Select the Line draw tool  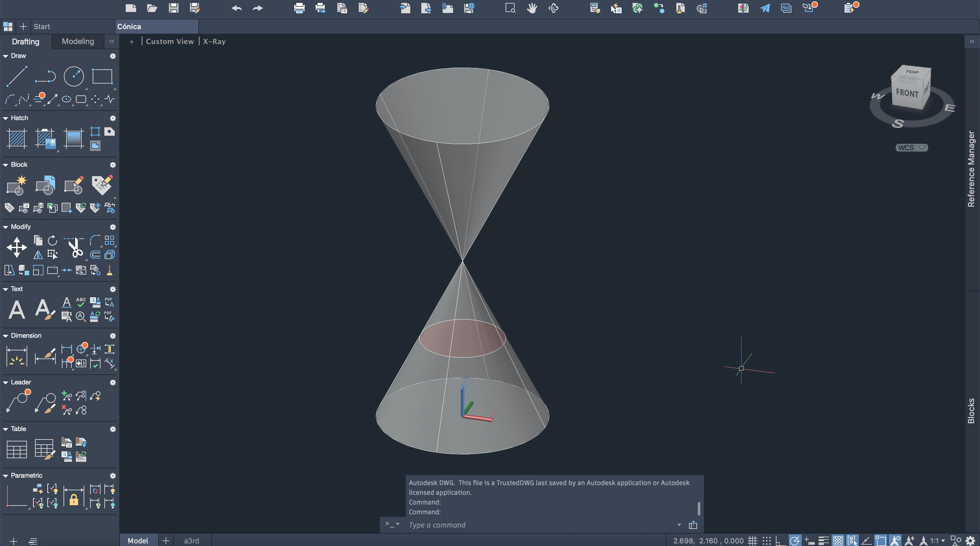tap(17, 76)
